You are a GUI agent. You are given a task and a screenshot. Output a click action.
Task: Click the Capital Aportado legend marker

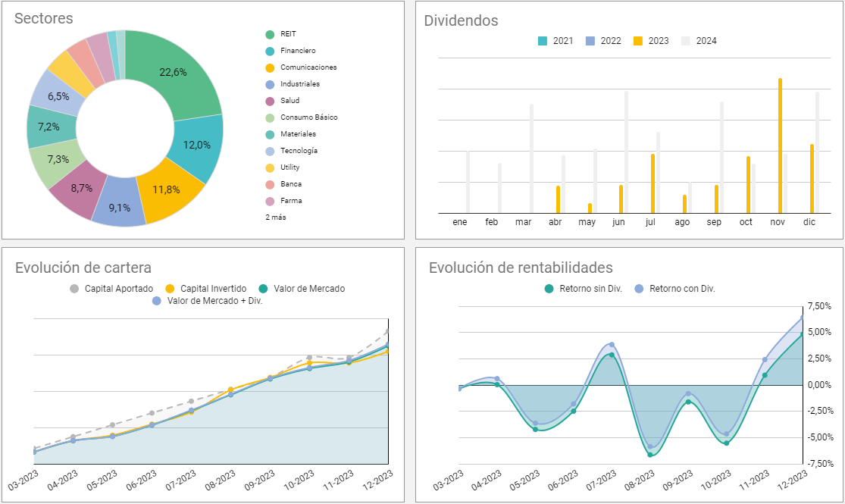pos(74,289)
